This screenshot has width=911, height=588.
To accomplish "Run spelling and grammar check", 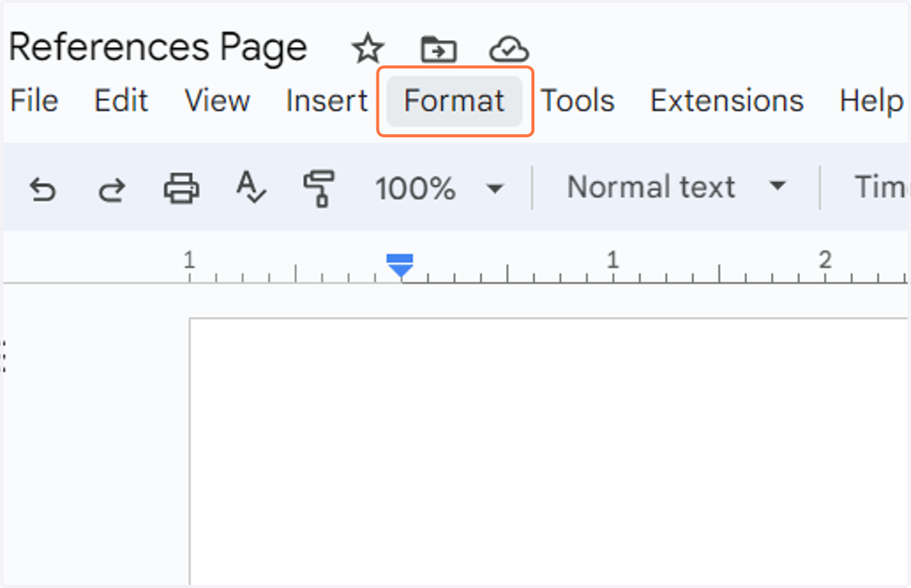I will (x=251, y=187).
